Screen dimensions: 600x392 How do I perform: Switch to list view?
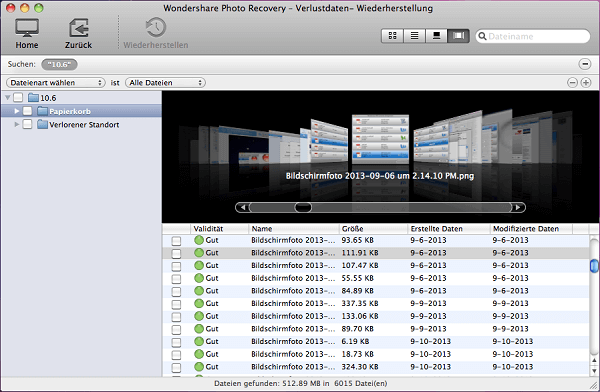click(x=414, y=36)
